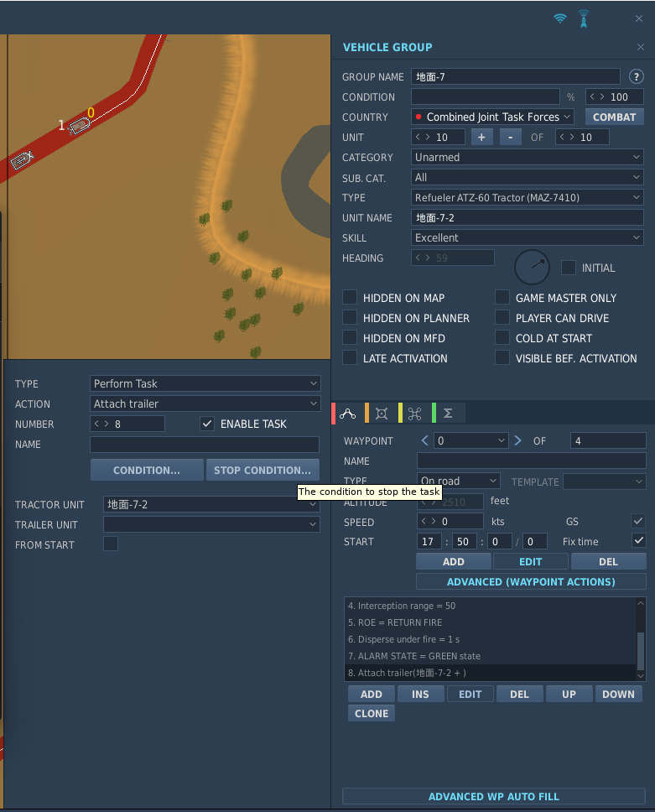The image size is (655, 812).
Task: Toggle Hidden on Planner checkbox
Action: point(350,318)
